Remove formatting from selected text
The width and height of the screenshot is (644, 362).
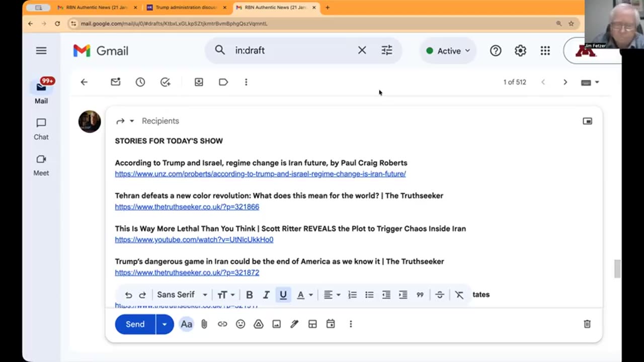pos(459,295)
